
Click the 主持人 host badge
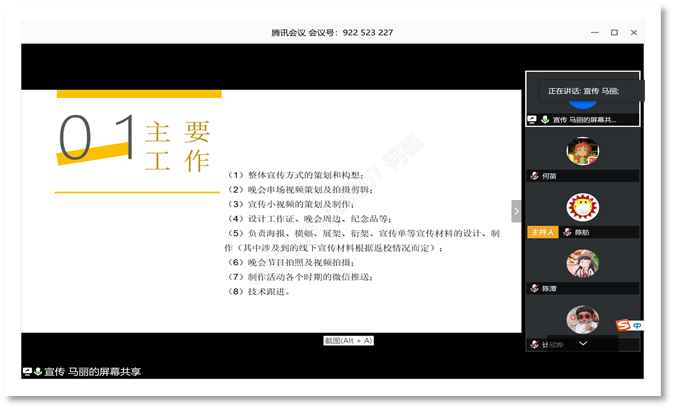pyautogui.click(x=542, y=232)
